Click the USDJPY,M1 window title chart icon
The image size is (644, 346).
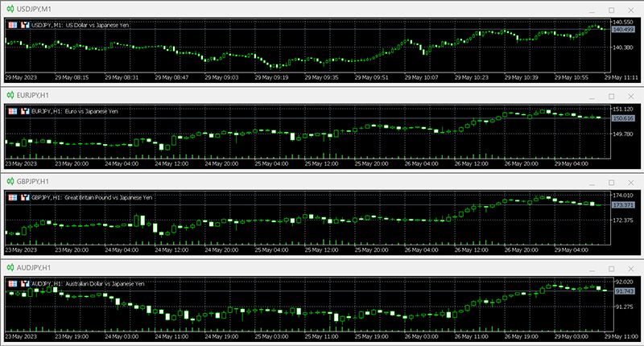tap(10, 9)
